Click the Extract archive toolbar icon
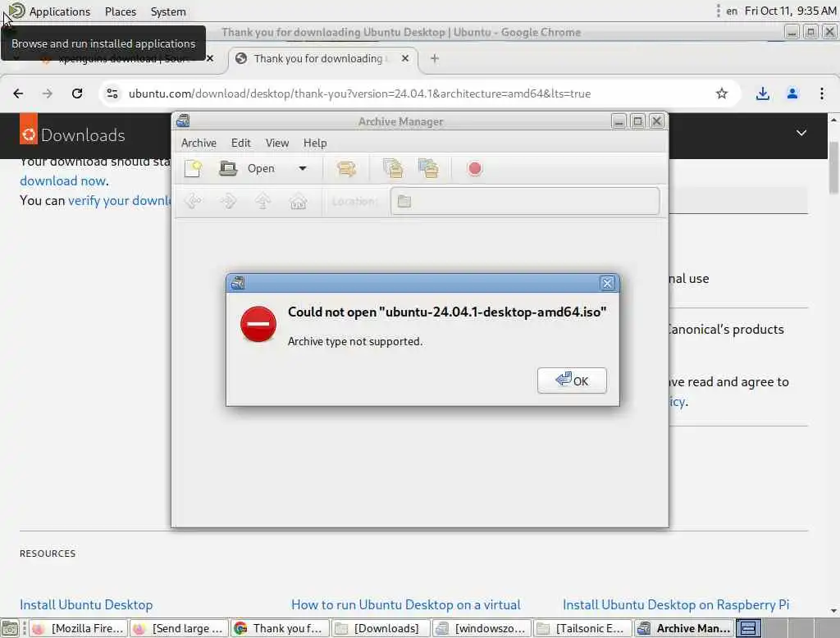 tap(346, 169)
